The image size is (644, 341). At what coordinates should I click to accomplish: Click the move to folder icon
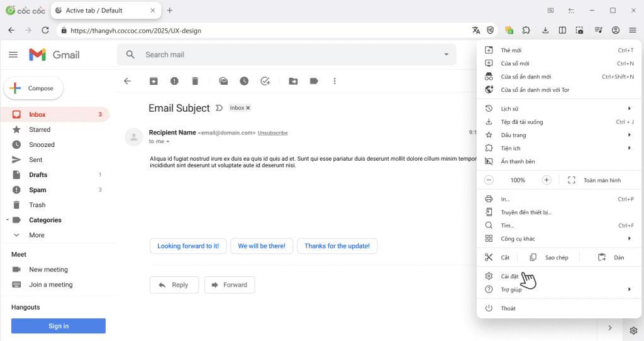coord(293,81)
